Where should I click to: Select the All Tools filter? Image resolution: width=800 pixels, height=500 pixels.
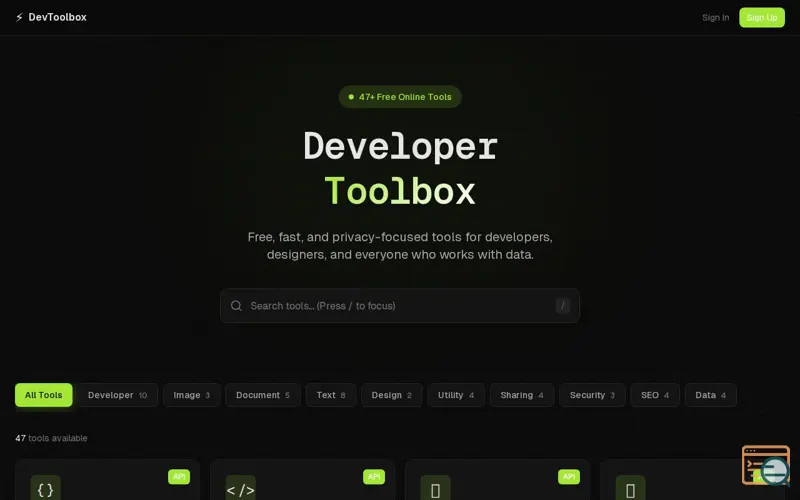click(x=43, y=395)
